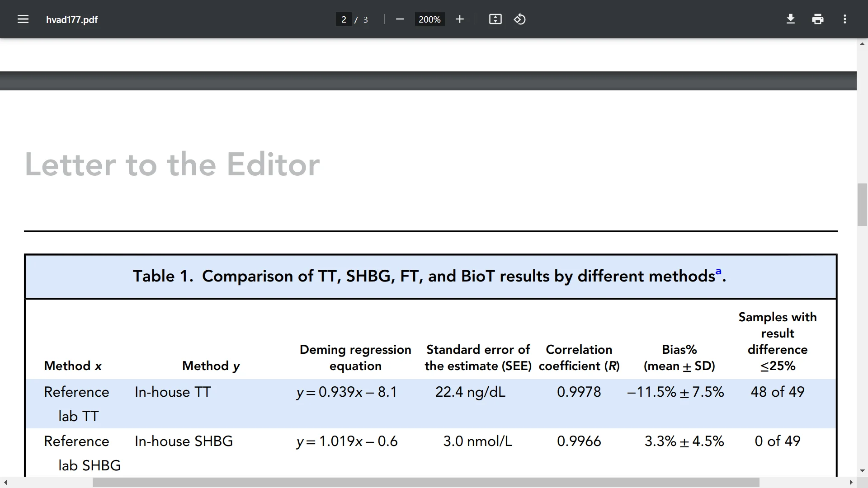
Task: Select value '3.0 nmol/L'
Action: 478,441
